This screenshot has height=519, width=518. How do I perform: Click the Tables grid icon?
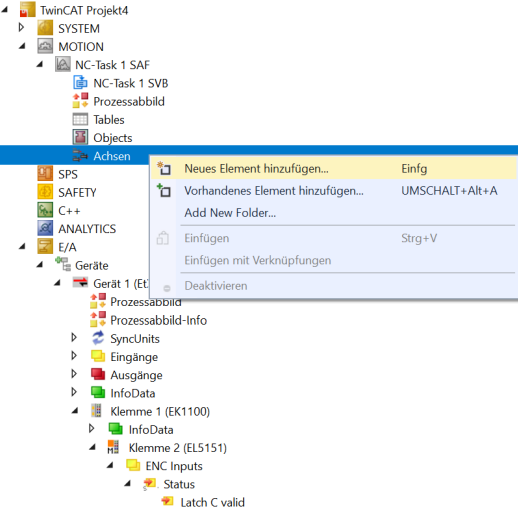point(80,119)
